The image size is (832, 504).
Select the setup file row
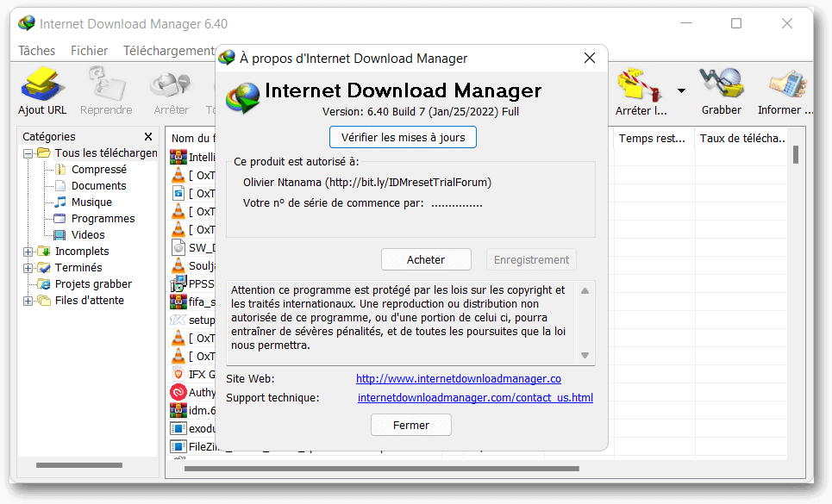(193, 320)
